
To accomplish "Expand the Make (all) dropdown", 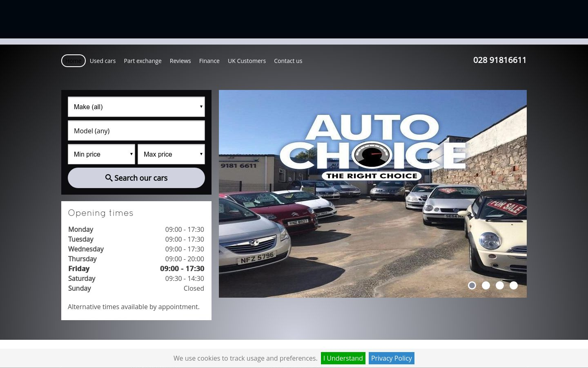I will click(x=136, y=107).
